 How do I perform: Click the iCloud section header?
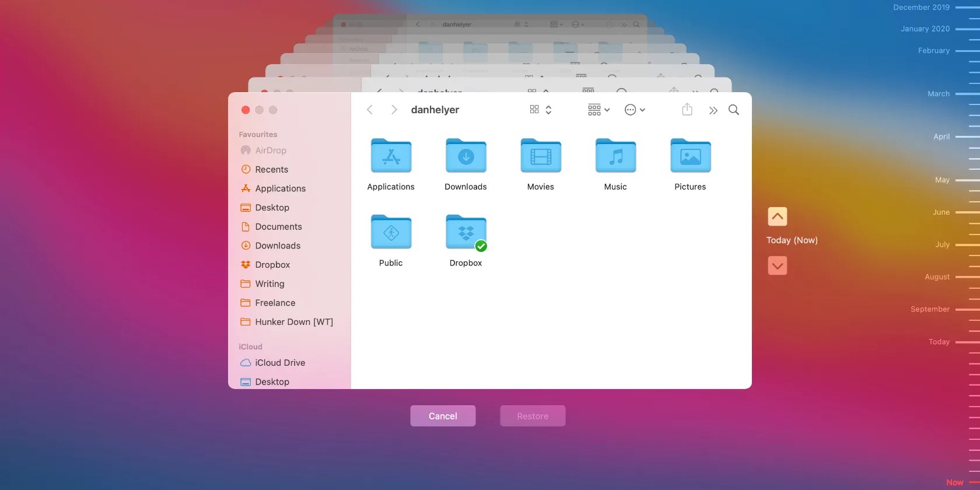[250, 346]
